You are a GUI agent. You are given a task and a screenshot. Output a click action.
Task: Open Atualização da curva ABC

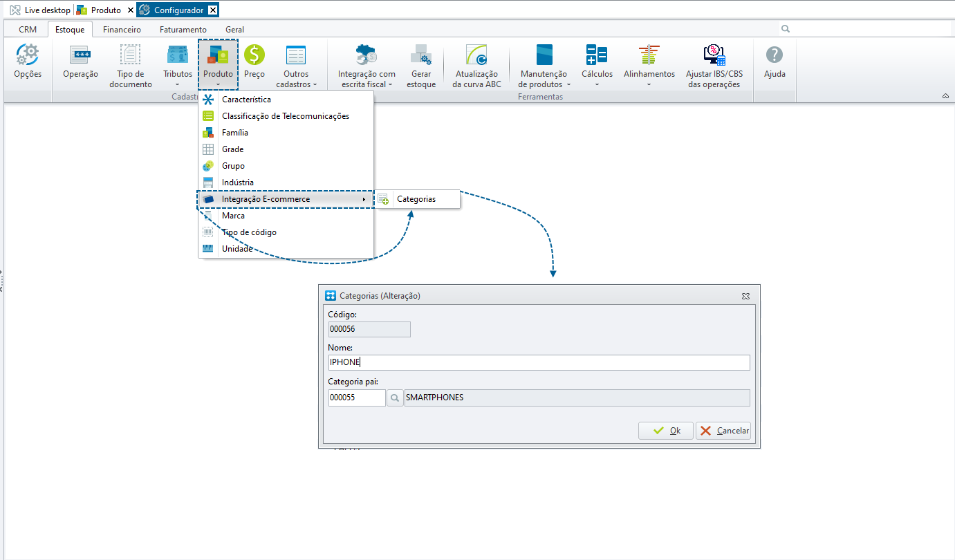coord(476,55)
